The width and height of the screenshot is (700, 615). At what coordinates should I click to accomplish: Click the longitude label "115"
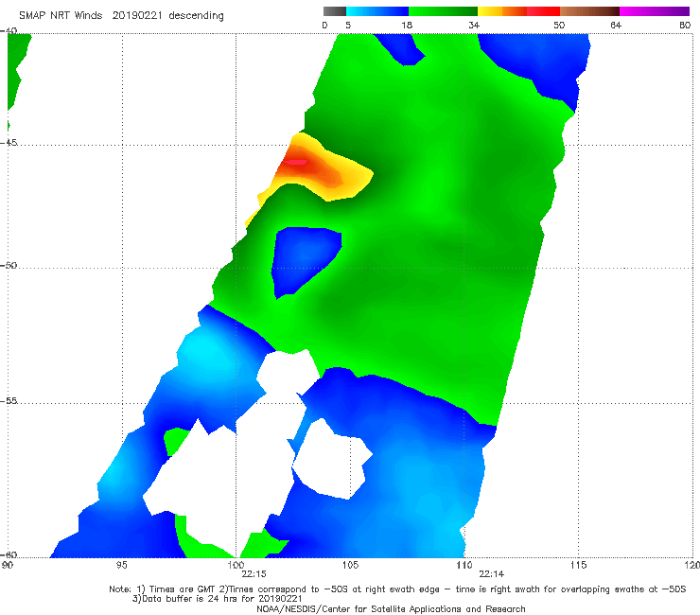pyautogui.click(x=578, y=566)
